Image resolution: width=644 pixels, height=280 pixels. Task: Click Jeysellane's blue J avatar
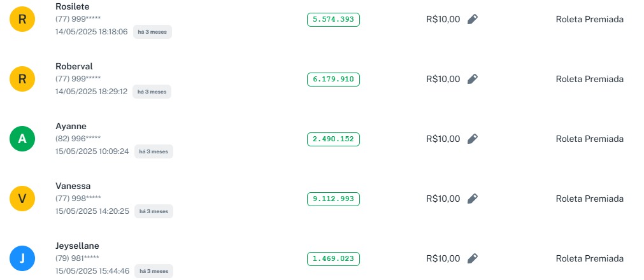click(x=22, y=259)
